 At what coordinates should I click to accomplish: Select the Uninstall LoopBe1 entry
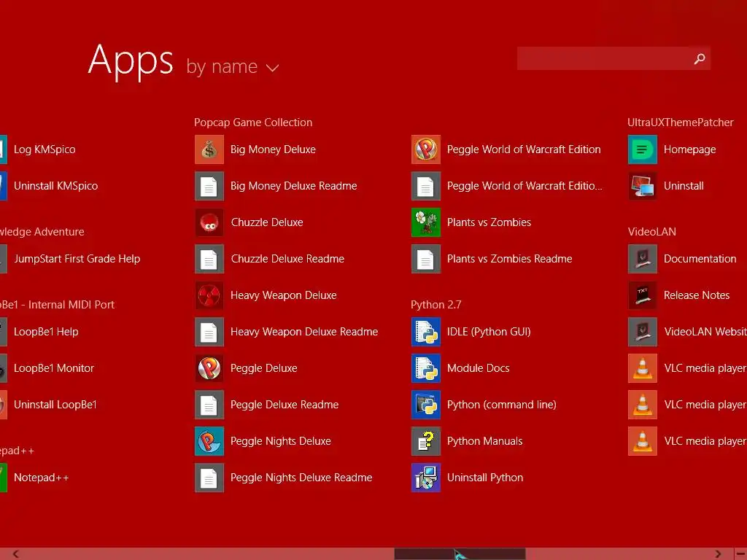tap(49, 405)
